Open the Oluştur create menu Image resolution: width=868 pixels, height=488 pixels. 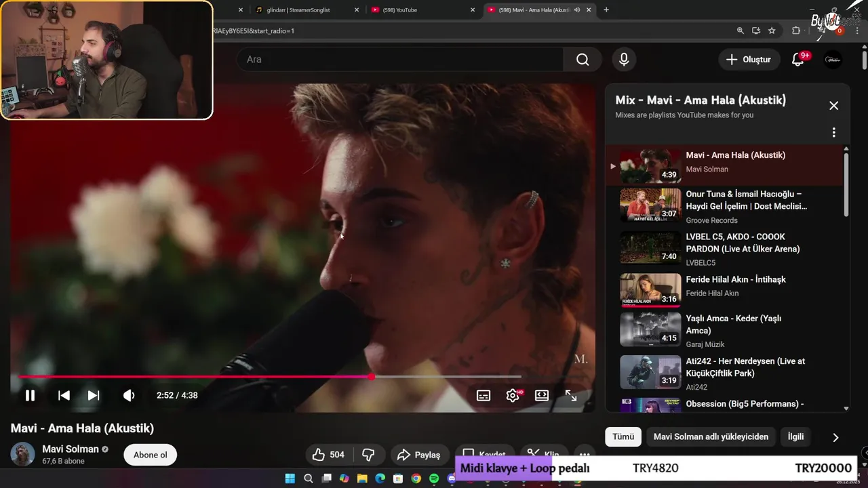tap(749, 60)
